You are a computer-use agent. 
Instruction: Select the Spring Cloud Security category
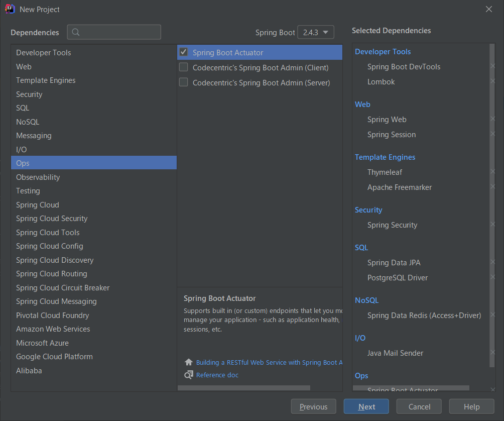coord(94,219)
